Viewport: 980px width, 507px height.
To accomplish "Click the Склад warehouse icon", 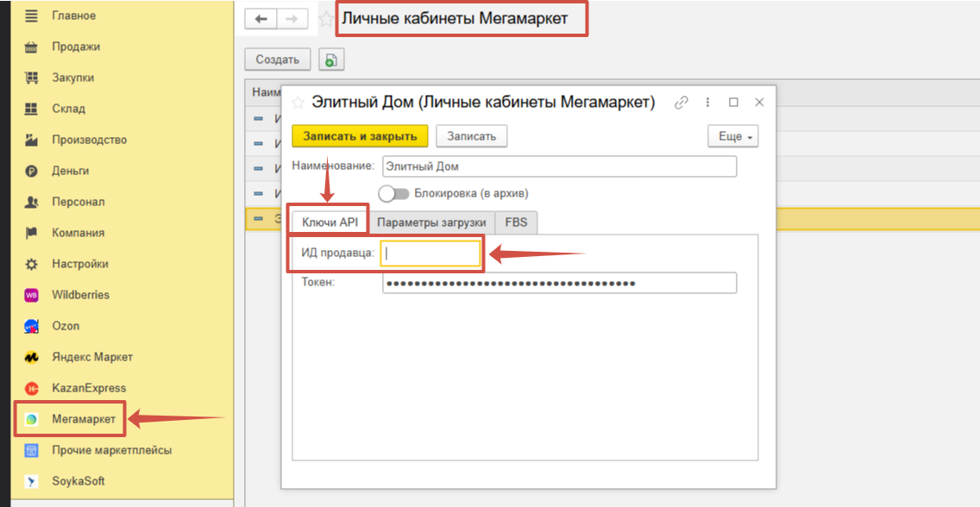I will pyautogui.click(x=31, y=109).
